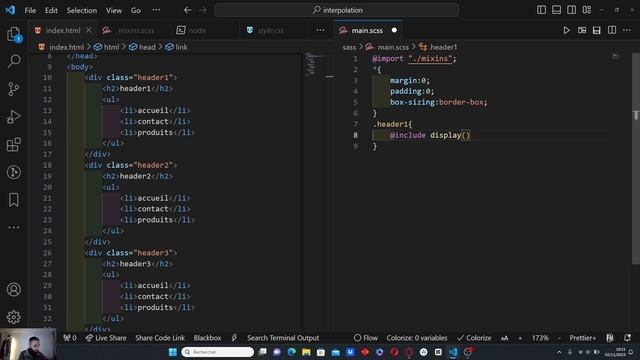The image size is (640, 360).
Task: Open more actions for the main.scss editor group
Action: 627,30
